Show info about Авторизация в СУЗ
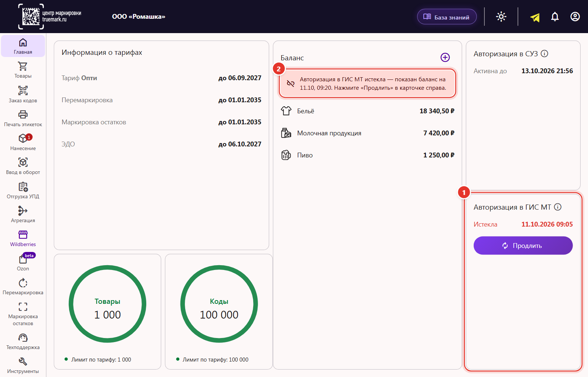 [545, 54]
